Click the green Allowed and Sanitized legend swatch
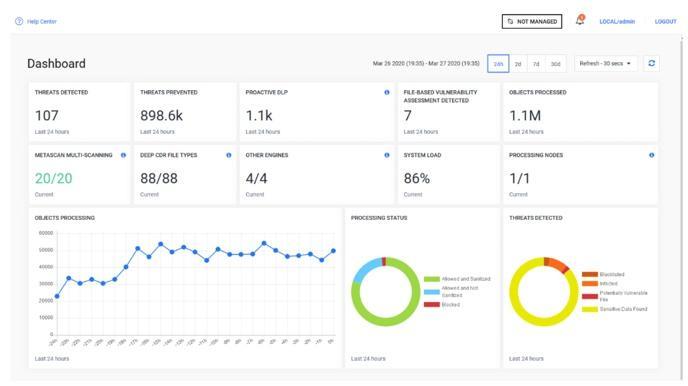The width and height of the screenshot is (688, 386). (x=432, y=279)
